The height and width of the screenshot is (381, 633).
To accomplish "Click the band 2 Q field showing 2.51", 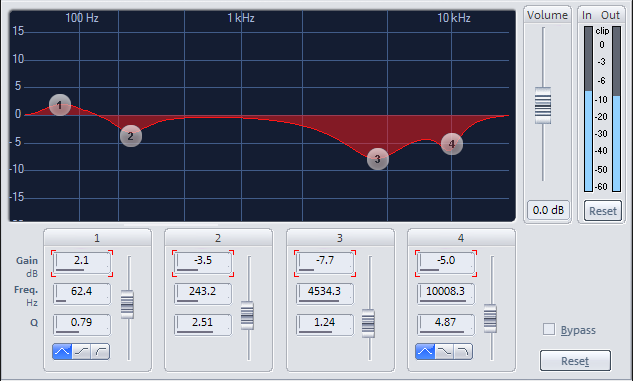I will (x=203, y=325).
